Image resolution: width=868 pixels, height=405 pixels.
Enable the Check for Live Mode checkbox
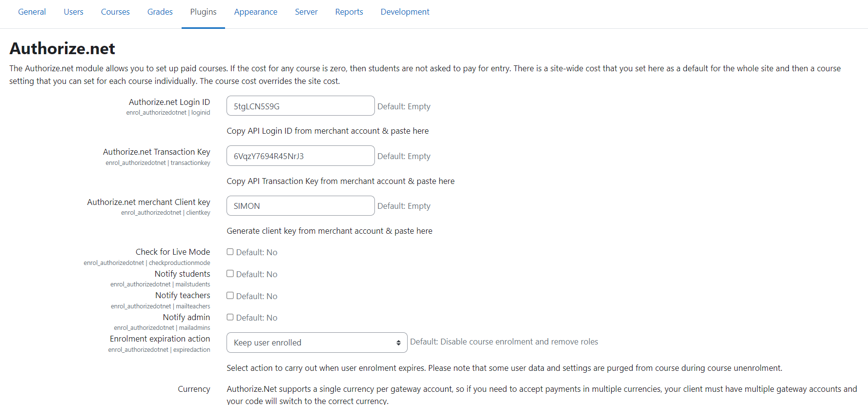(x=230, y=252)
